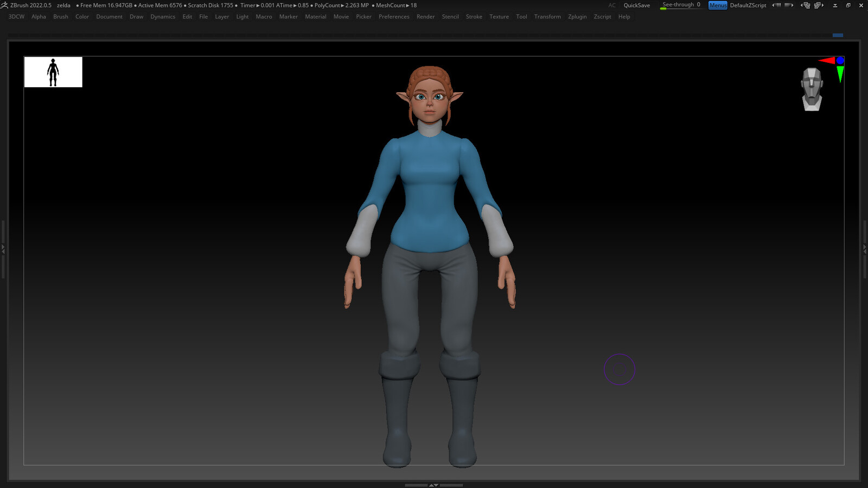Click the red X axis cone

[827, 60]
